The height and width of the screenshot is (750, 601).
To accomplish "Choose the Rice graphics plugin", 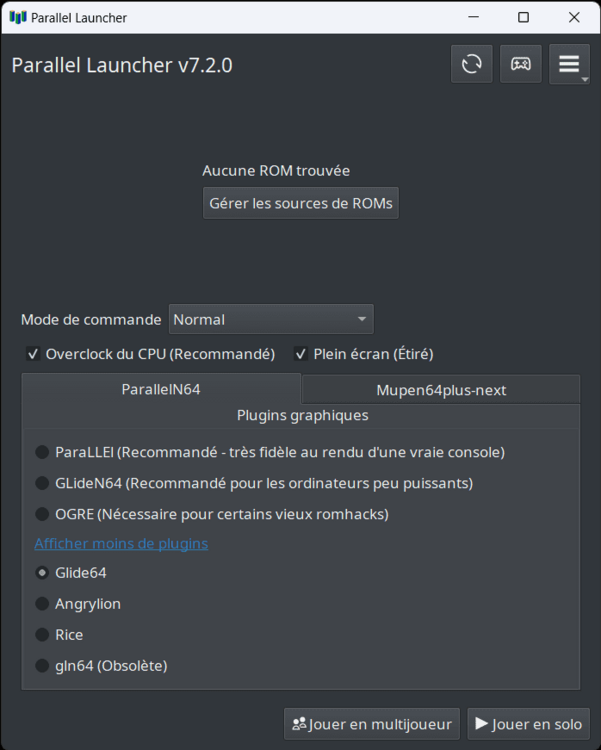I will coord(42,635).
